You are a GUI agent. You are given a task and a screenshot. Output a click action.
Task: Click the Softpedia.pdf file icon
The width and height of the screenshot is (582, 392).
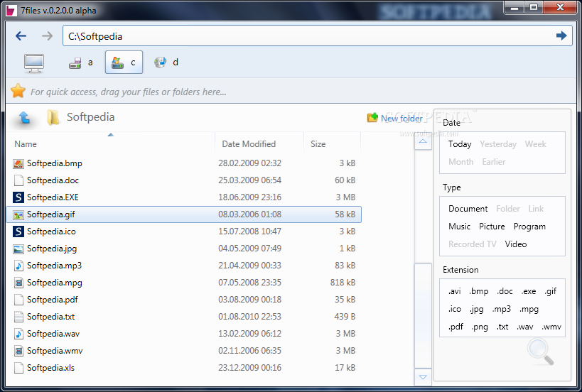pyautogui.click(x=18, y=300)
